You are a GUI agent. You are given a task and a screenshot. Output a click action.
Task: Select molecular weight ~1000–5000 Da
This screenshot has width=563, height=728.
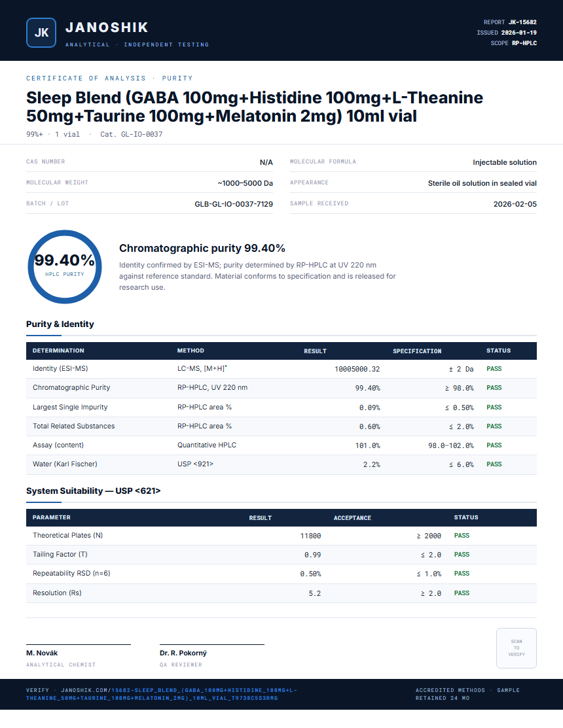[245, 183]
